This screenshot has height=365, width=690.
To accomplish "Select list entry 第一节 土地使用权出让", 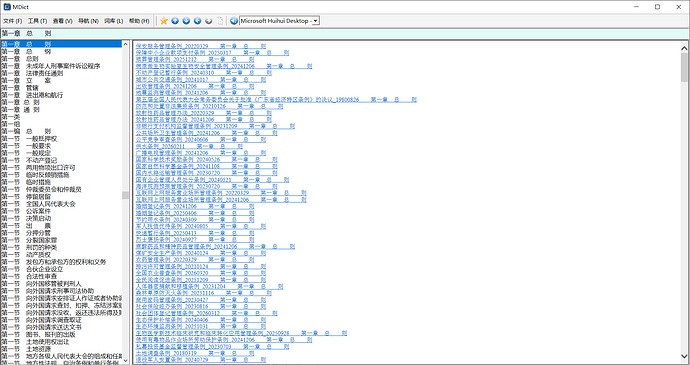I will [x=61, y=342].
